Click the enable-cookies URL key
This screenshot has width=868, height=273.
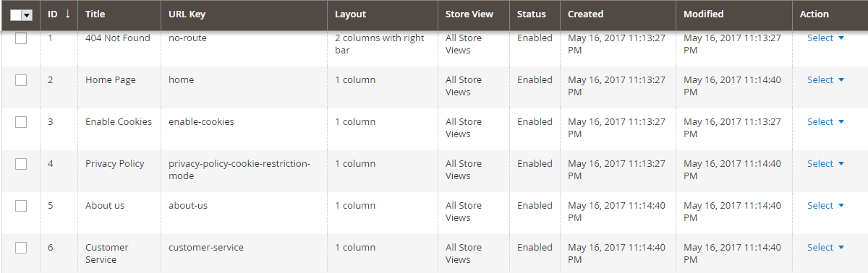click(201, 122)
